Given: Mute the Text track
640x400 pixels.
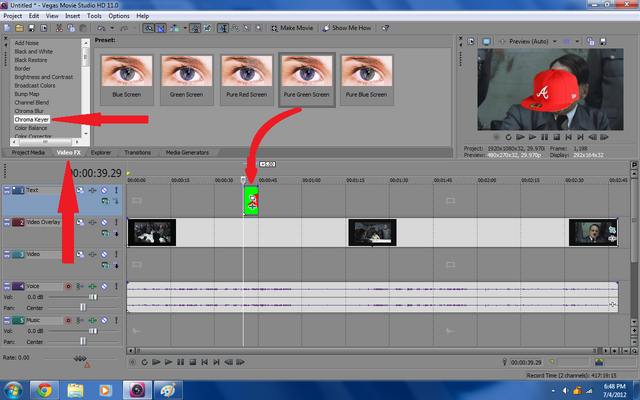Looking at the screenshot, I should click(104, 190).
